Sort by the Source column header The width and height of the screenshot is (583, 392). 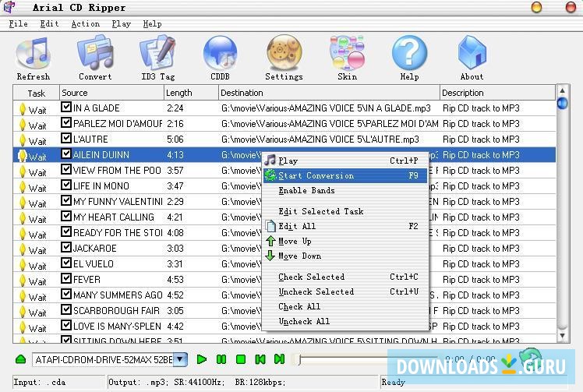111,93
